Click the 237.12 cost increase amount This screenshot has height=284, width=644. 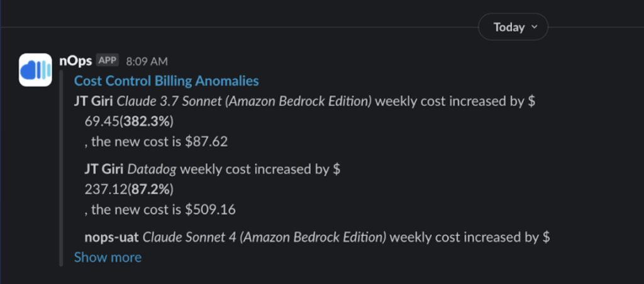point(106,190)
